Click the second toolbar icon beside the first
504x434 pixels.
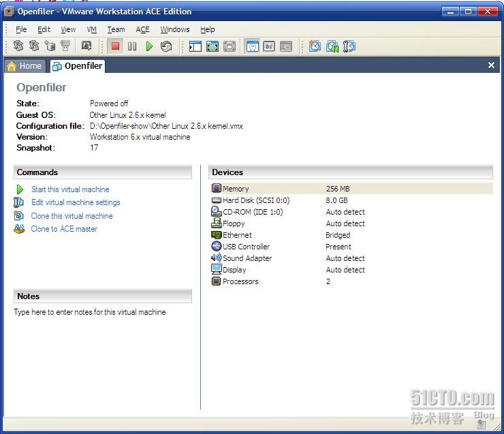(34, 46)
